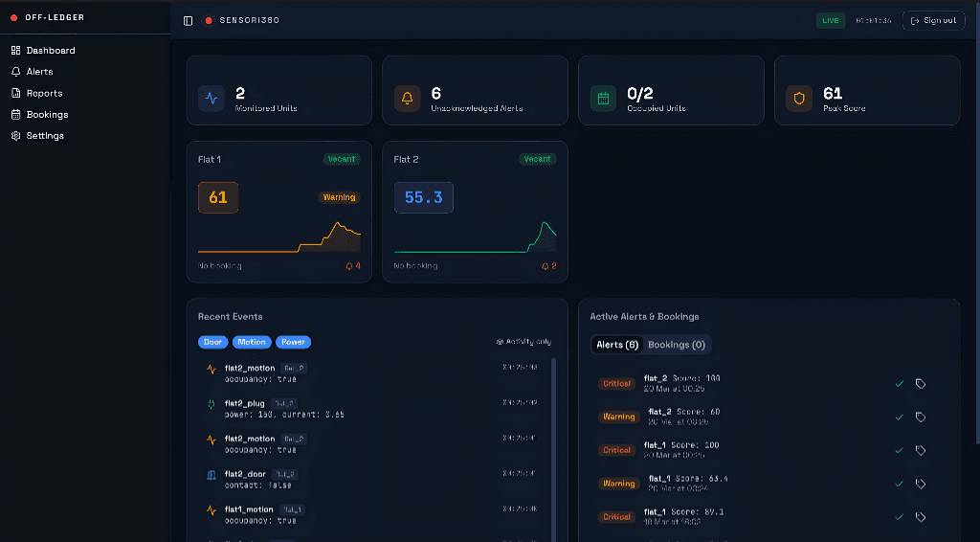Click 'contact: false' event detail

pyautogui.click(x=258, y=486)
